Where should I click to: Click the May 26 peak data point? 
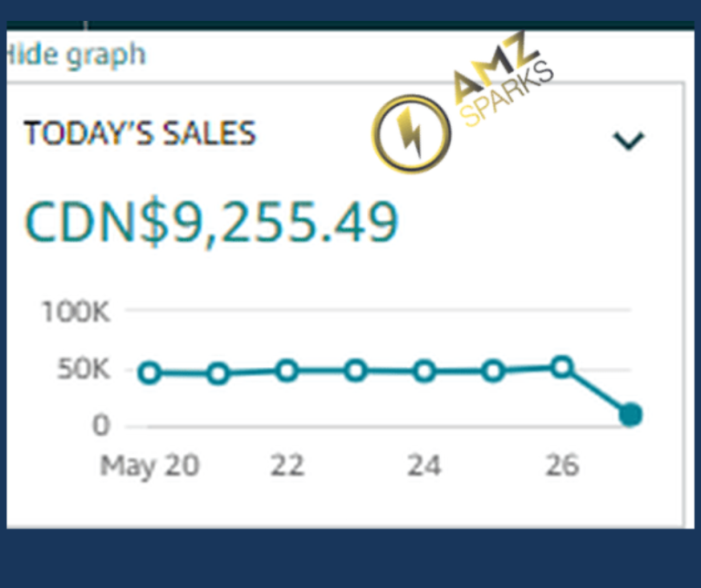(562, 367)
